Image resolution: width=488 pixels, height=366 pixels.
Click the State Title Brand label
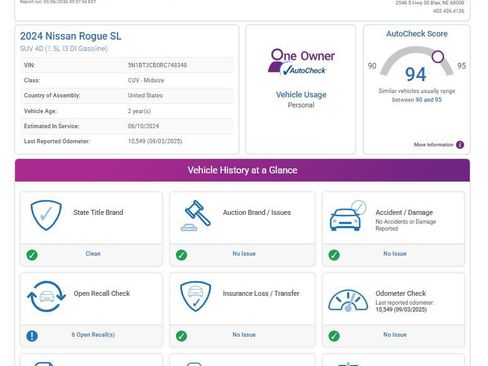click(98, 212)
